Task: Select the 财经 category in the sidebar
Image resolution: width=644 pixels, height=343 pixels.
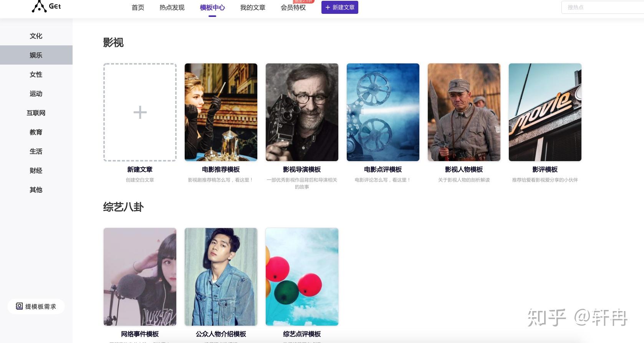Action: click(x=36, y=170)
